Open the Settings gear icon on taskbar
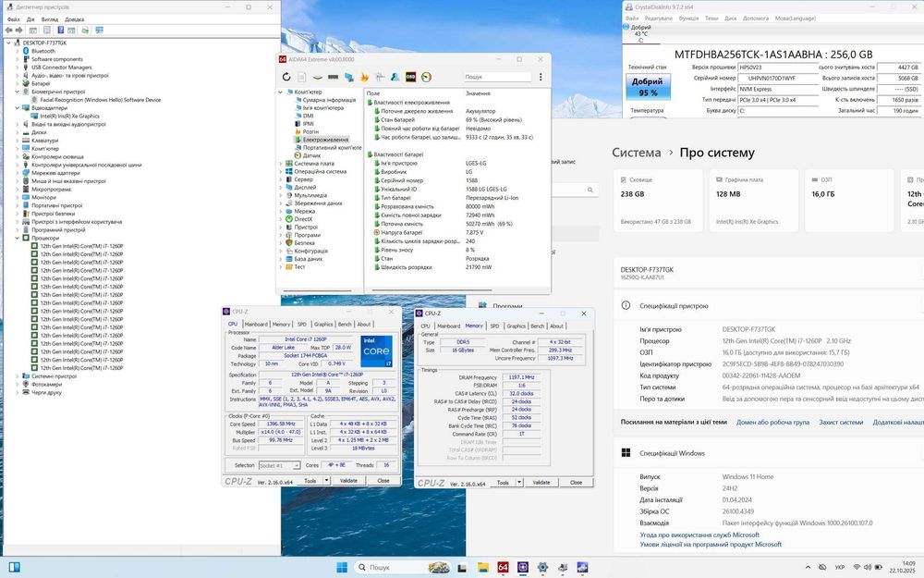This screenshot has height=578, width=924. click(542, 567)
